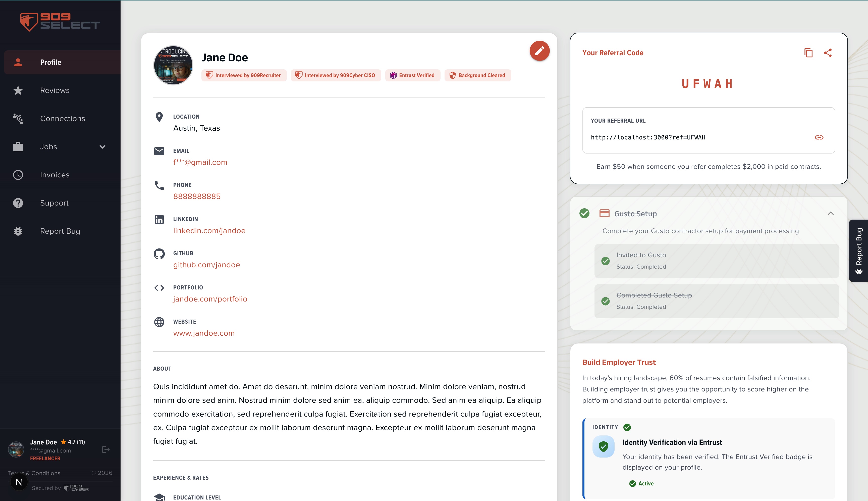
Task: Copy the referral URL link icon
Action: tap(820, 137)
